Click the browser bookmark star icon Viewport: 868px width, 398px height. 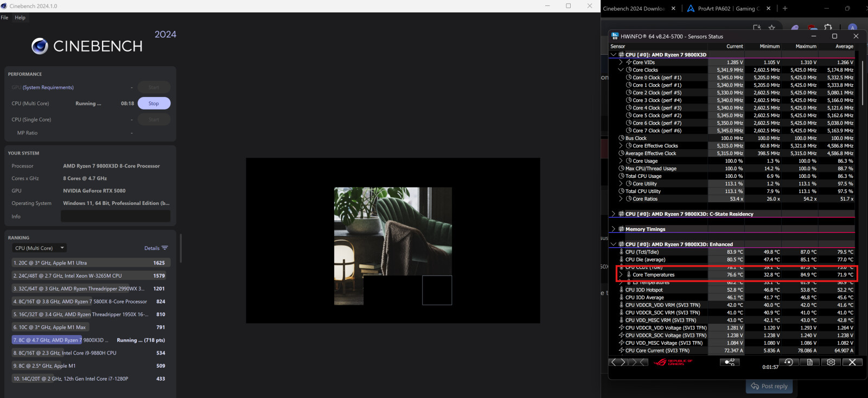(x=771, y=27)
